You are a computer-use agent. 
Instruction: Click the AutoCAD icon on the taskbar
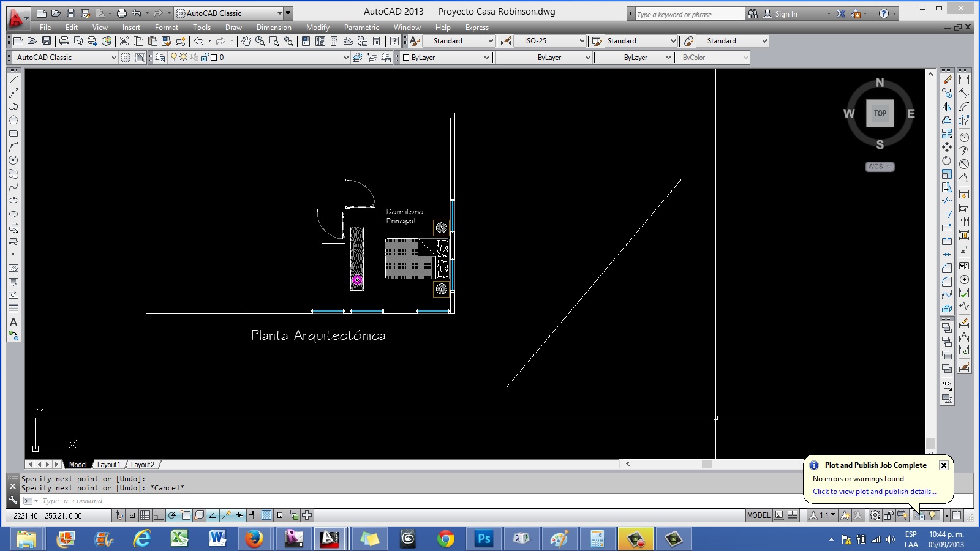coord(329,540)
